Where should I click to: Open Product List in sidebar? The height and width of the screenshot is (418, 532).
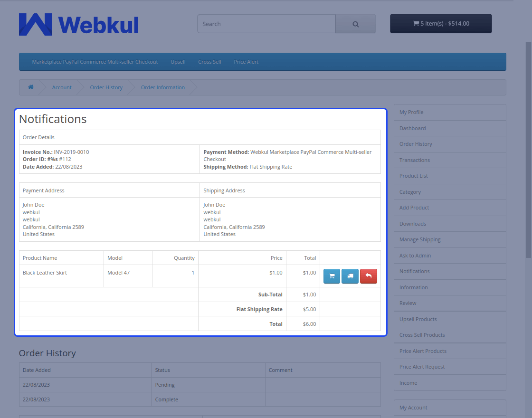point(450,176)
